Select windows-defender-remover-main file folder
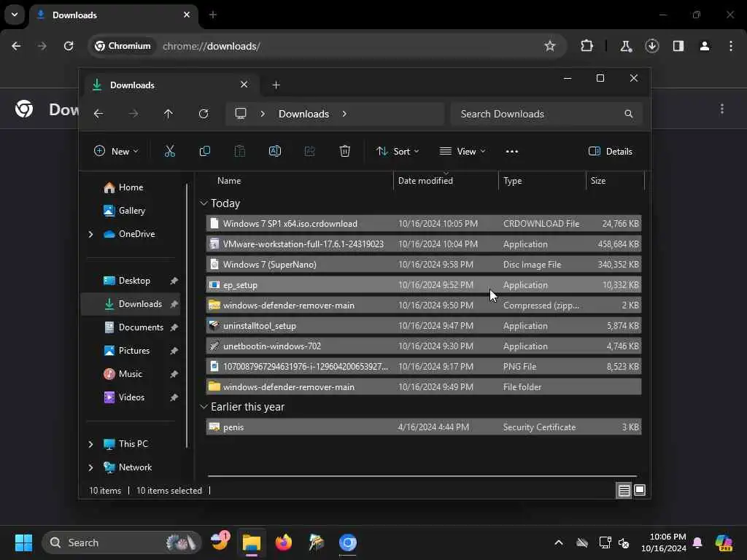Viewport: 747px width, 560px height. pos(424,387)
